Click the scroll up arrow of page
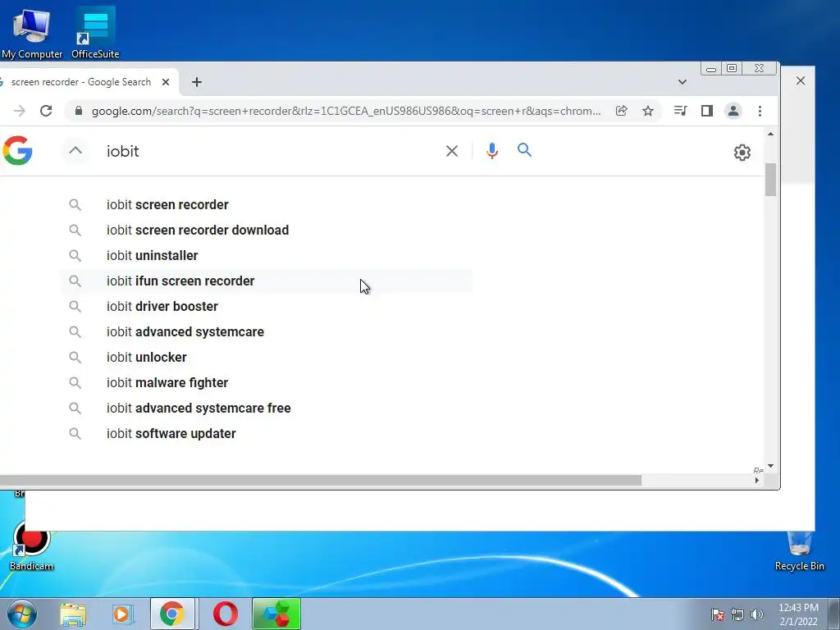 pos(770,134)
